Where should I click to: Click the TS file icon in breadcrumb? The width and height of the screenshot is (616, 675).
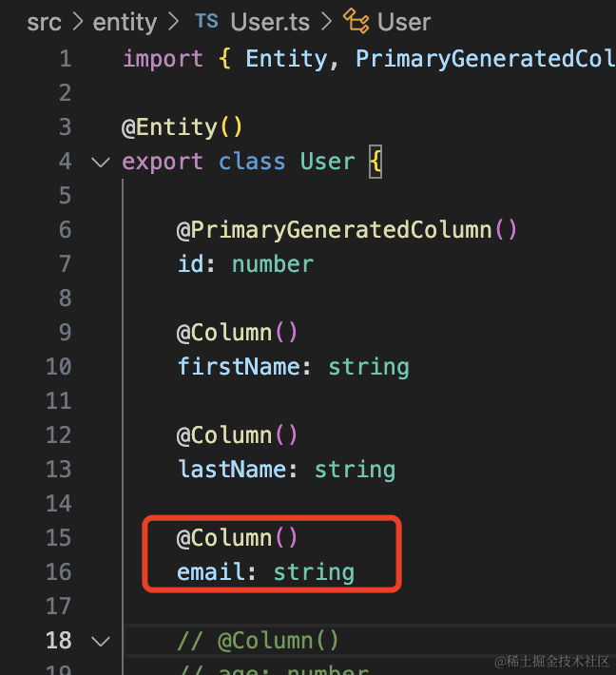point(205,22)
